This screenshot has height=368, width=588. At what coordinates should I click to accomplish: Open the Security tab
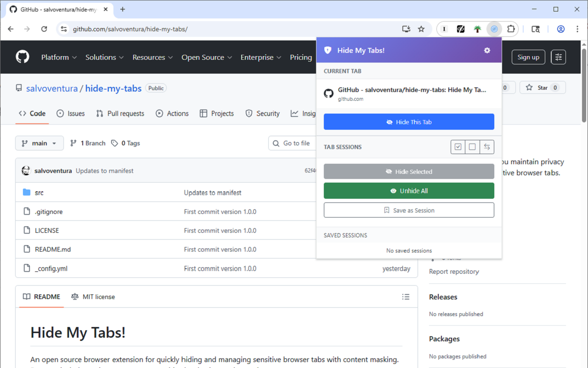[263, 114]
